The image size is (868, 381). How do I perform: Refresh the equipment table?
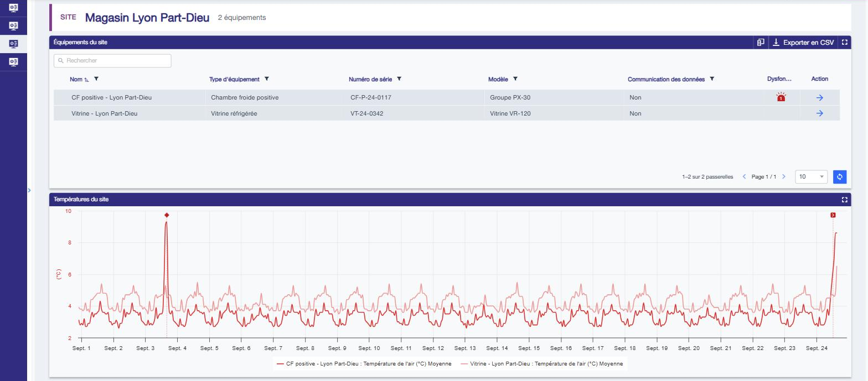click(840, 176)
